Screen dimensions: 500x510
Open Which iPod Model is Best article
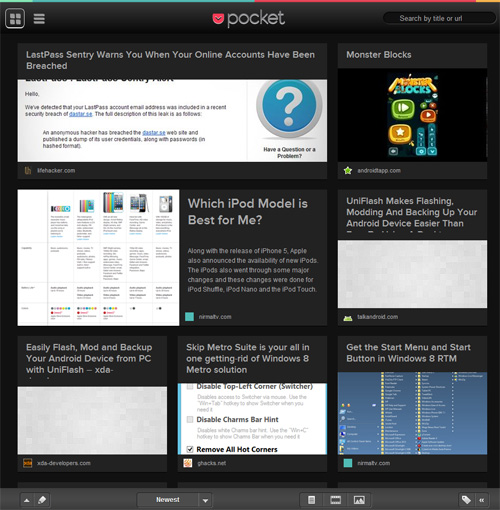click(x=247, y=212)
